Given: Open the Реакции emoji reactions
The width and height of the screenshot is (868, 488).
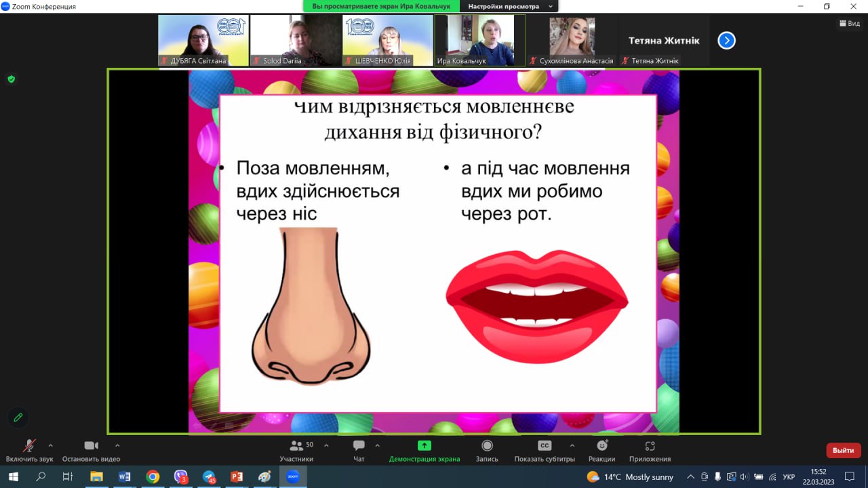Looking at the screenshot, I should tap(601, 446).
